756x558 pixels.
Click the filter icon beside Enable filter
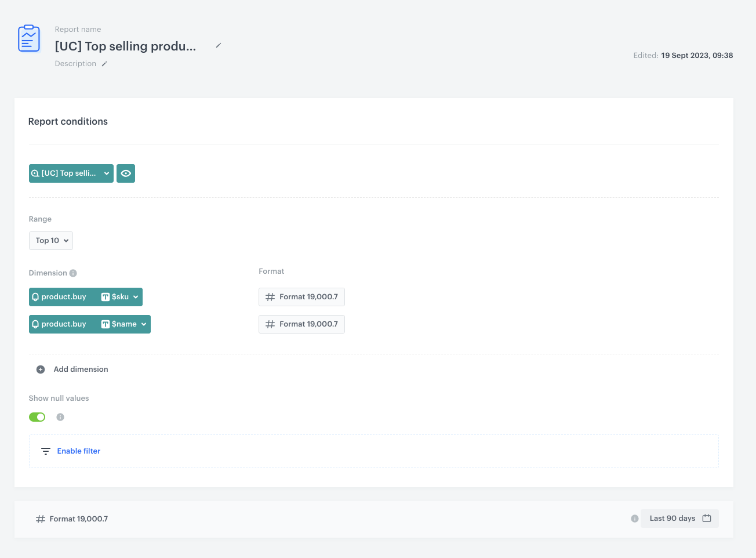click(x=46, y=451)
